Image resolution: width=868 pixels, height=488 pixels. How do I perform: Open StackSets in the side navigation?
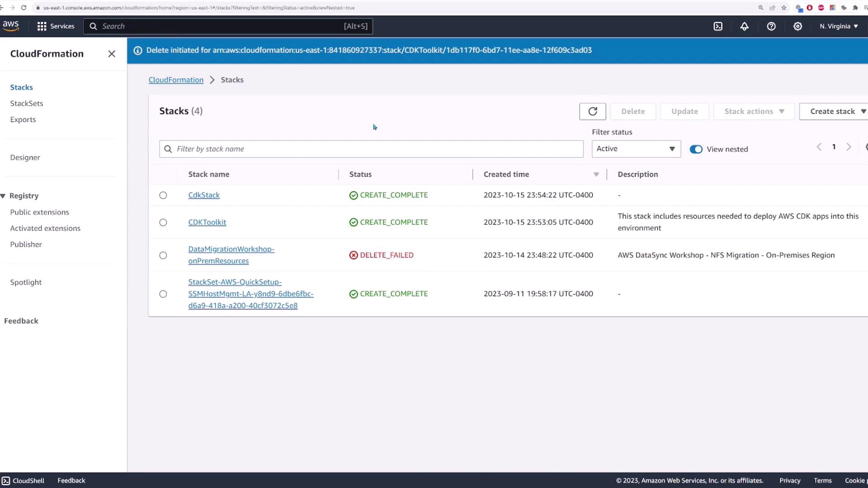(x=27, y=103)
